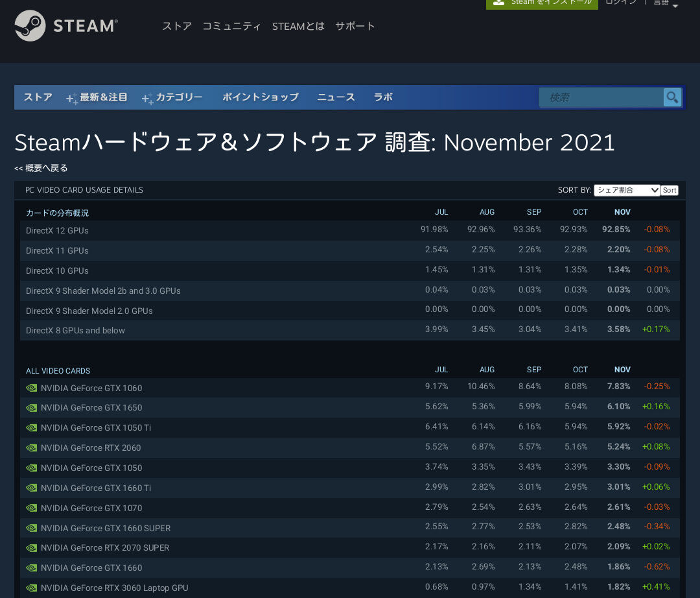Click the << 概要へ戻る link

pos(41,168)
